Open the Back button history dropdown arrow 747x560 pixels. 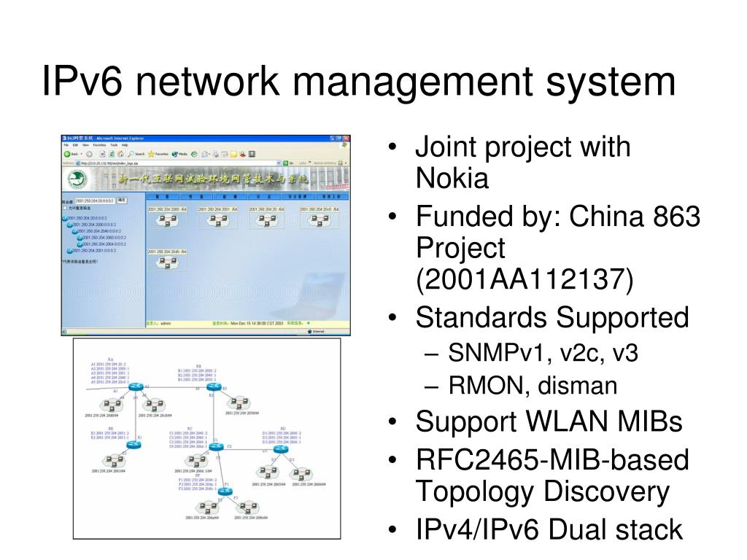point(82,154)
